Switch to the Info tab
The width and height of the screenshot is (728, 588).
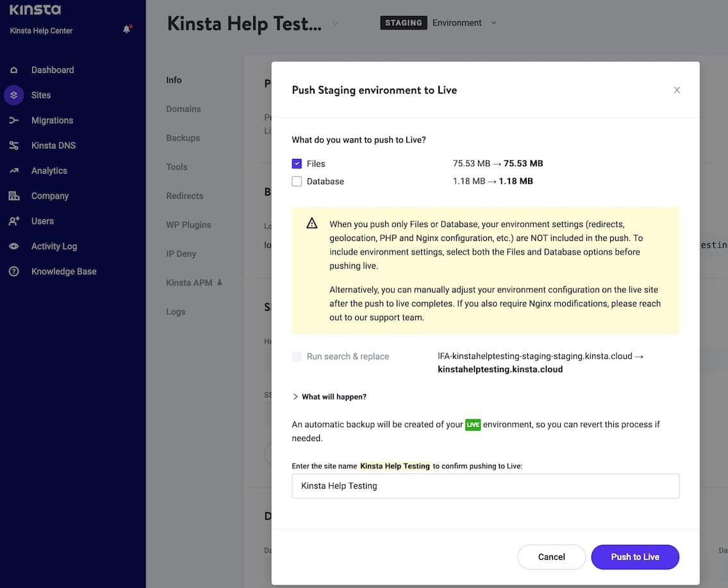coord(174,80)
